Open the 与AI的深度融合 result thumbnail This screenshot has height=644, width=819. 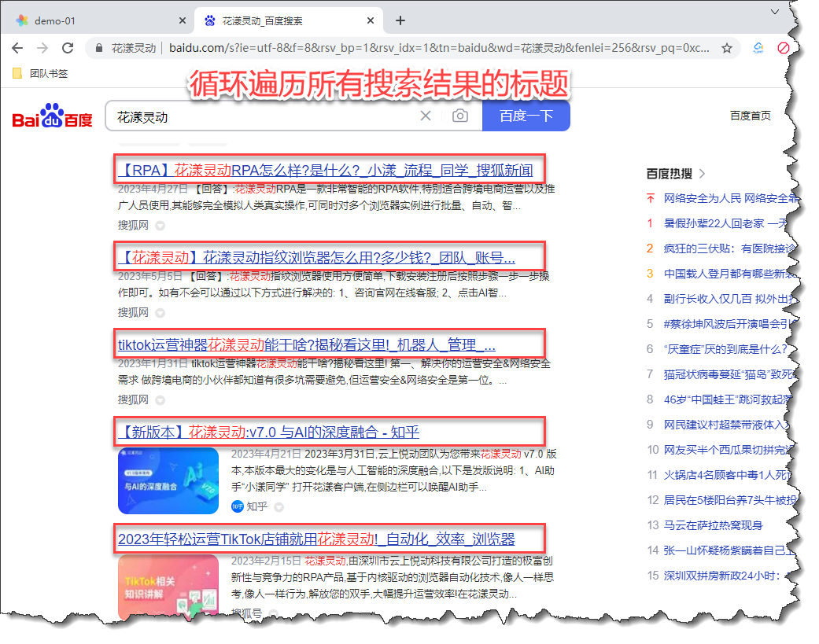click(168, 480)
